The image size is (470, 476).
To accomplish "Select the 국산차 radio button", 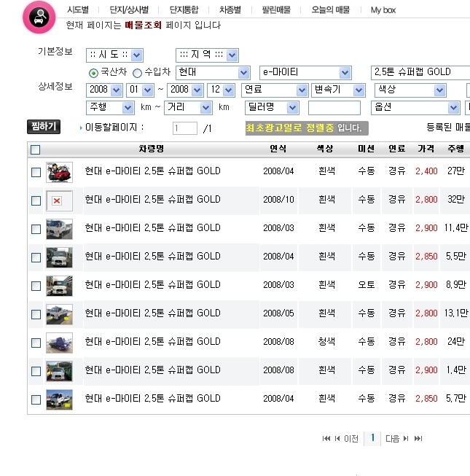I will coord(93,73).
